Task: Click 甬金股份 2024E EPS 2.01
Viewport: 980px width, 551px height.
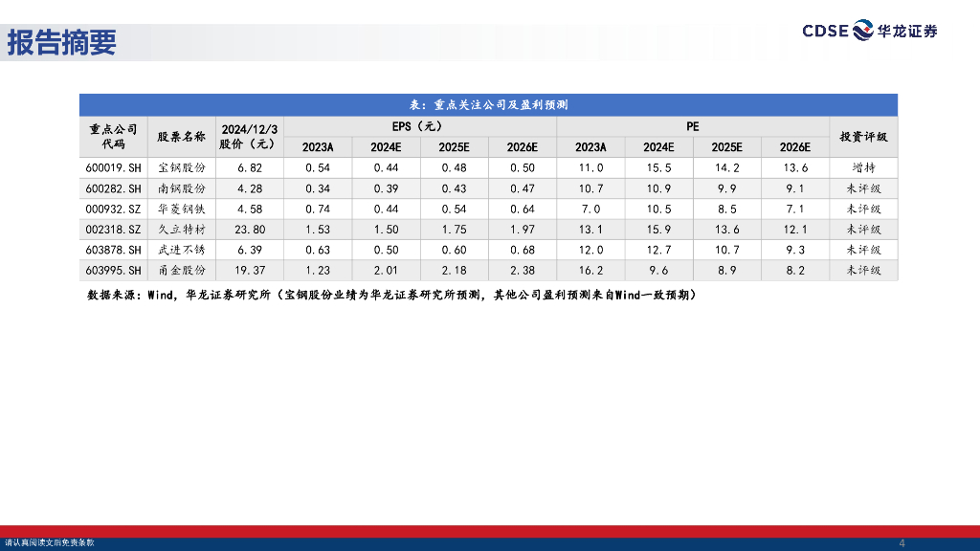Action: [x=386, y=271]
